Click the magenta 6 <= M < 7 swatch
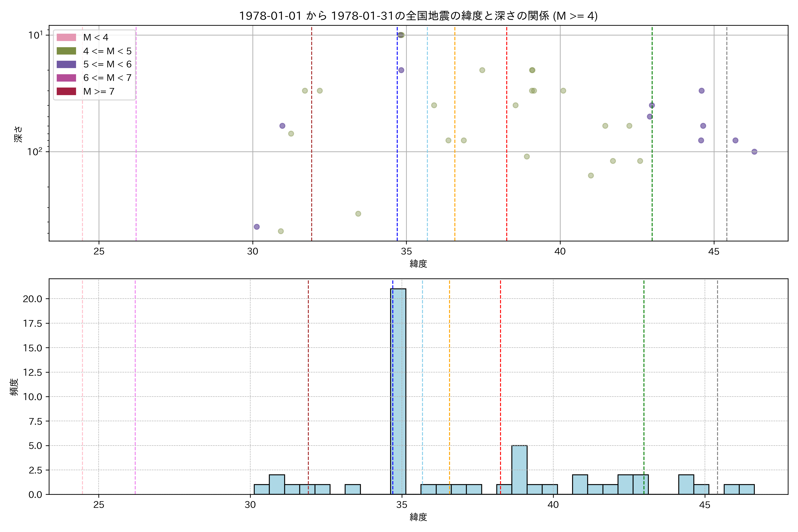 tap(66, 78)
